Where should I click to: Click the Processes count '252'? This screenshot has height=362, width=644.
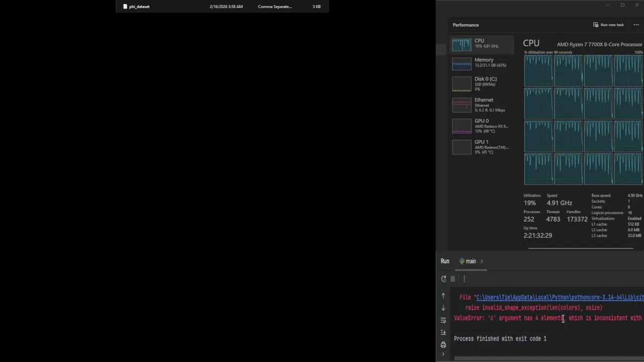click(x=529, y=219)
